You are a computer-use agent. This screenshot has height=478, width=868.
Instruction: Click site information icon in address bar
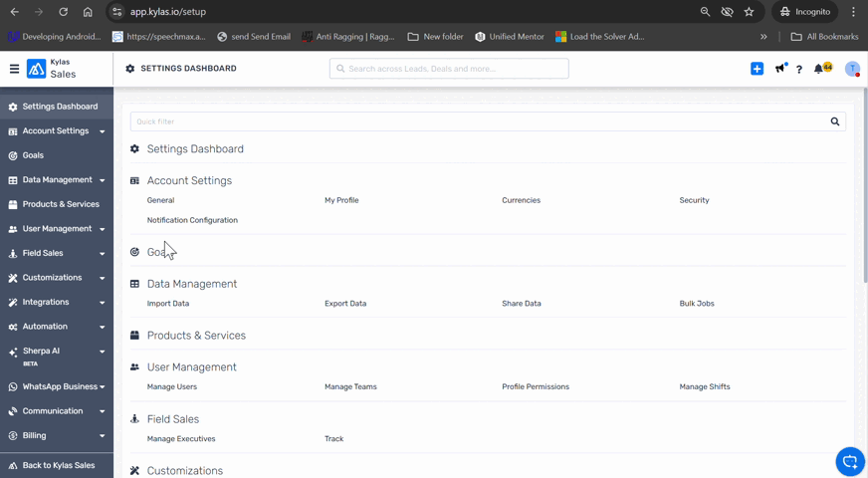coord(116,12)
